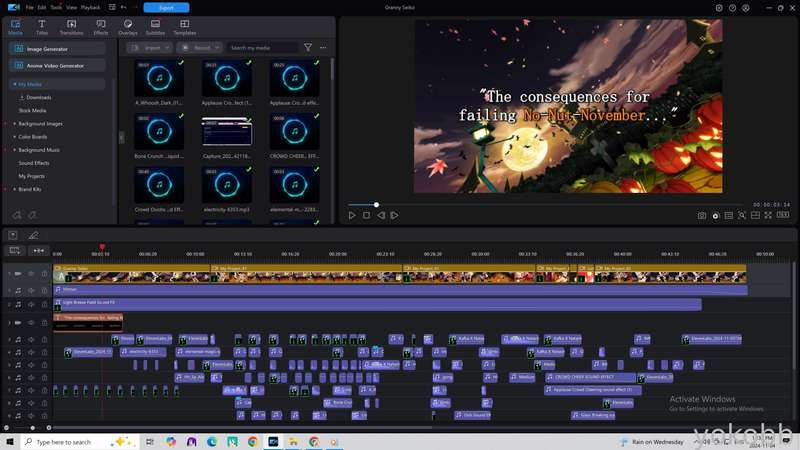Screen dimensions: 800x450
Task: Open the File menu
Action: point(30,8)
